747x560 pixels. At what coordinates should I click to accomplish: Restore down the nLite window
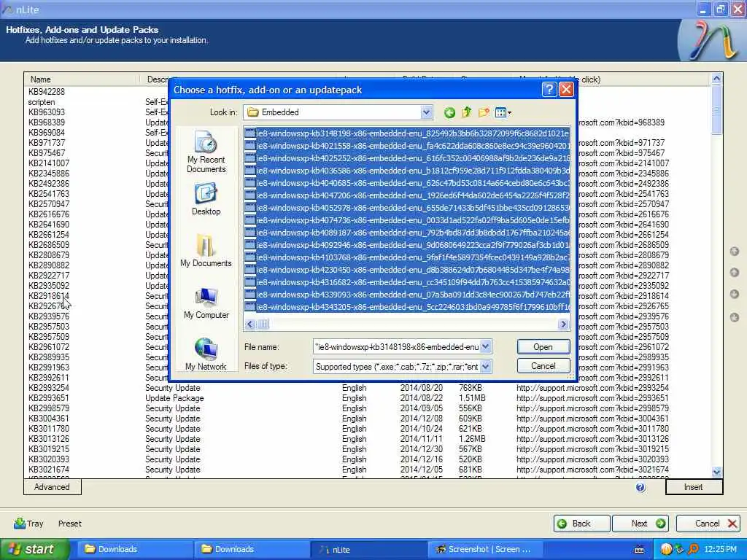[x=720, y=9]
